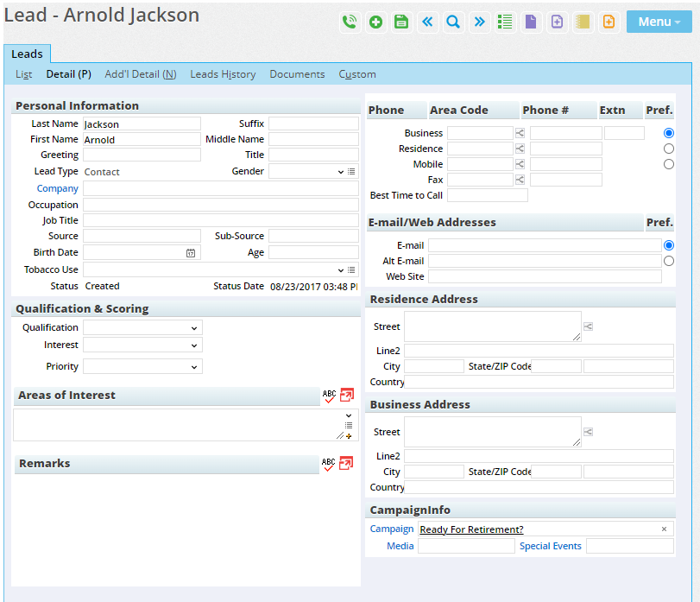Click the magnifying glass search icon
The height and width of the screenshot is (602, 700).
(453, 22)
